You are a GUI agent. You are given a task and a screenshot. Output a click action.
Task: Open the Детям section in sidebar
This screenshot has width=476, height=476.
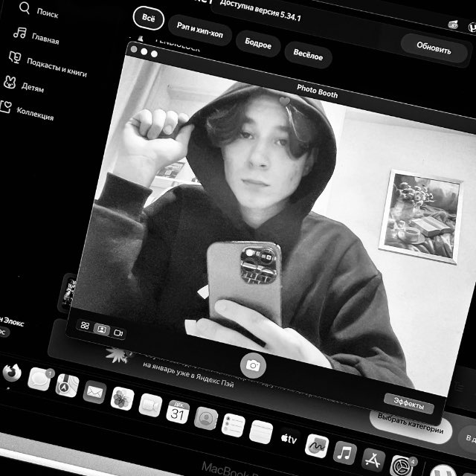tap(32, 87)
